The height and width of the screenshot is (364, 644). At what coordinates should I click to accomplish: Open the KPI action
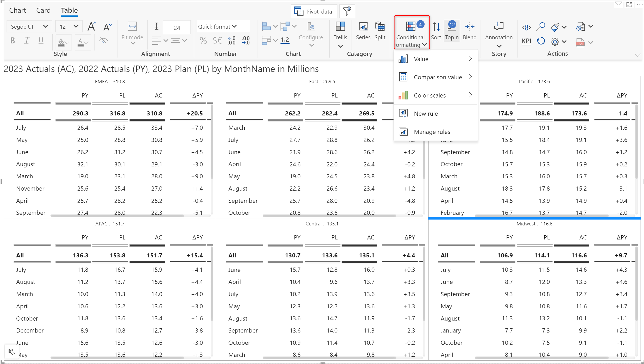[526, 41]
